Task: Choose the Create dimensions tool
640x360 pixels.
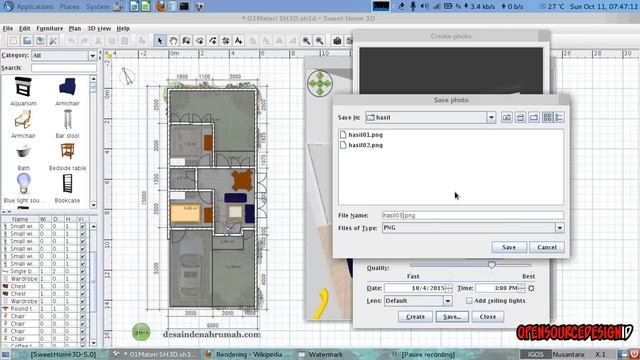Action: (226, 41)
